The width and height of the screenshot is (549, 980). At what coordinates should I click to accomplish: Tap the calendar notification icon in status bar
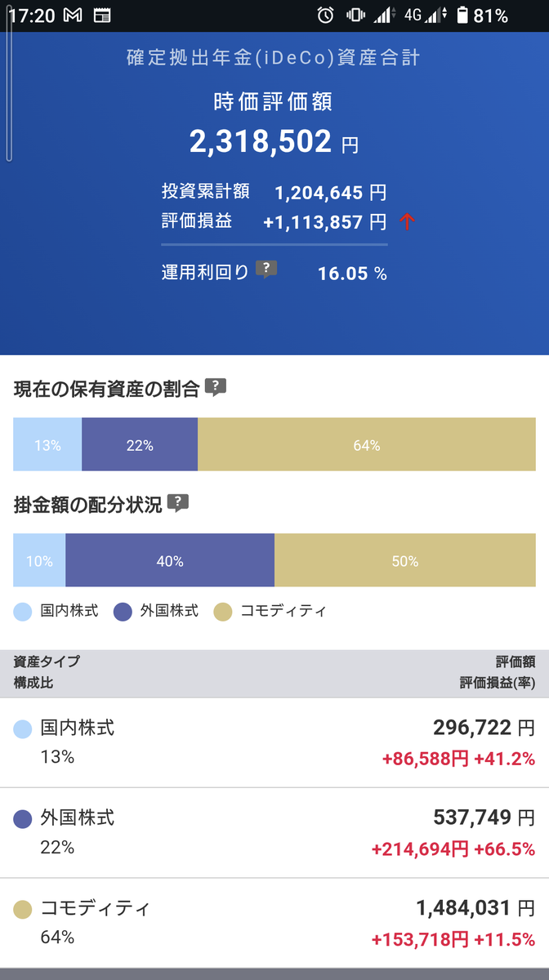coord(102,15)
